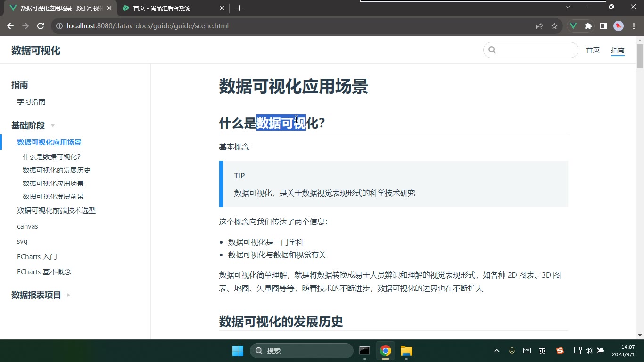
Task: Show hidden system tray icons
Action: click(x=496, y=351)
